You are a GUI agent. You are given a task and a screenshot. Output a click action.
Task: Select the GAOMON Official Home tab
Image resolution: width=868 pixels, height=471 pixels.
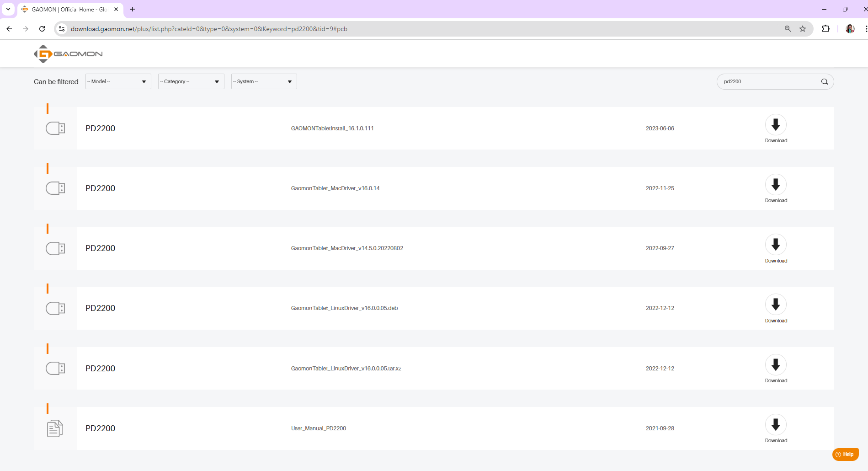click(69, 9)
